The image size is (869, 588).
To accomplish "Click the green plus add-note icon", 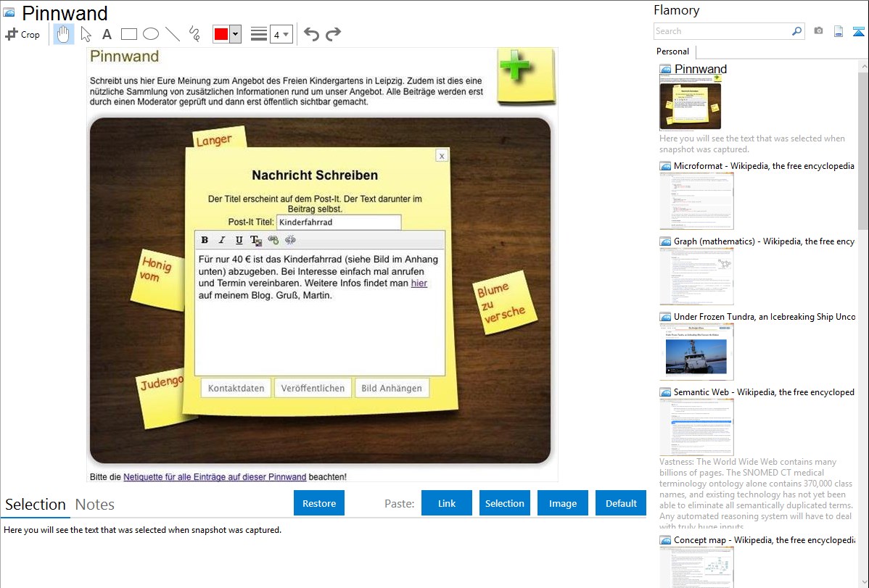I will click(x=525, y=76).
